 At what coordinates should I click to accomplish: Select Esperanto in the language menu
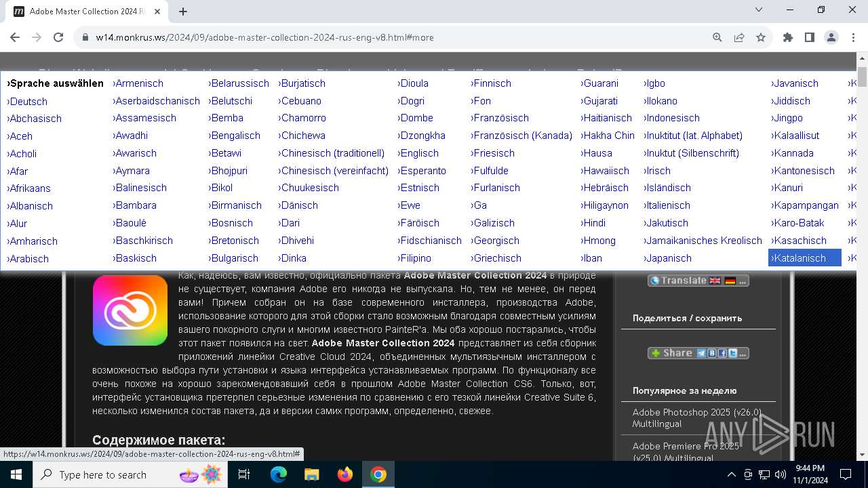[x=422, y=171]
